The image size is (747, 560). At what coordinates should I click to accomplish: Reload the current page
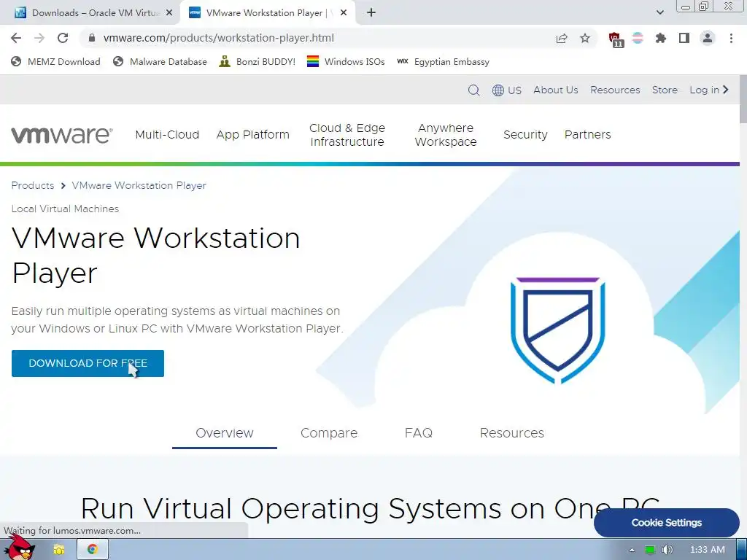coord(63,38)
